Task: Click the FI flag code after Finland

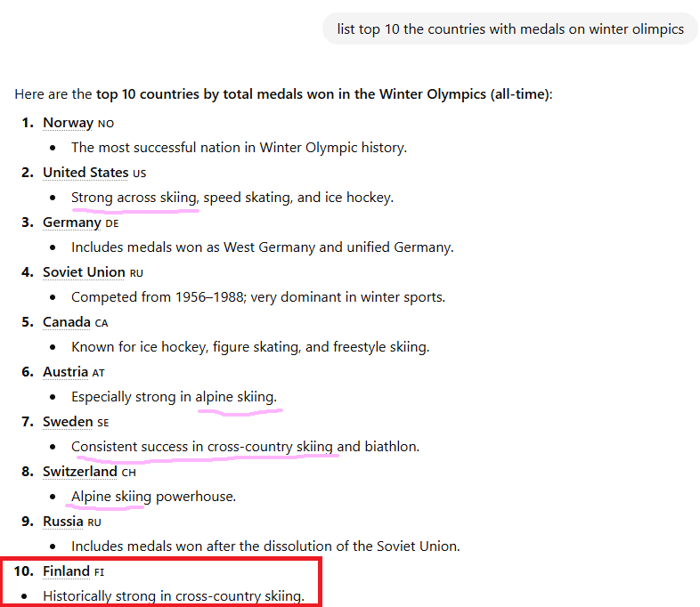Action: pyautogui.click(x=99, y=572)
